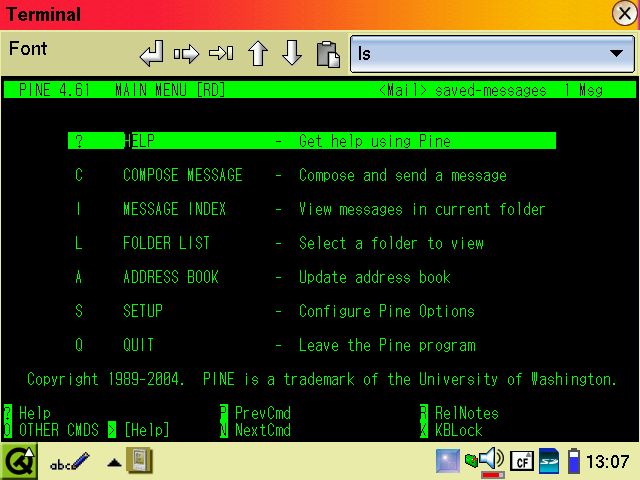Click the '? Help' command at bottom
The width and height of the screenshot is (640, 480).
point(27,413)
